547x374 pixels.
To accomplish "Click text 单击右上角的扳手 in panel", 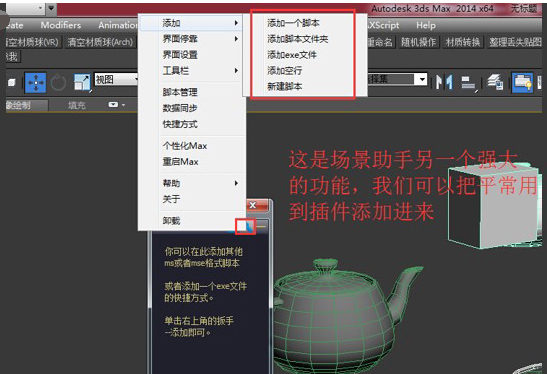I will [199, 321].
